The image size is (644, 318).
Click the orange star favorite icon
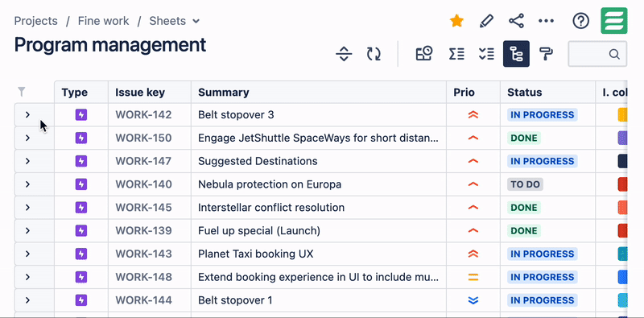[456, 21]
